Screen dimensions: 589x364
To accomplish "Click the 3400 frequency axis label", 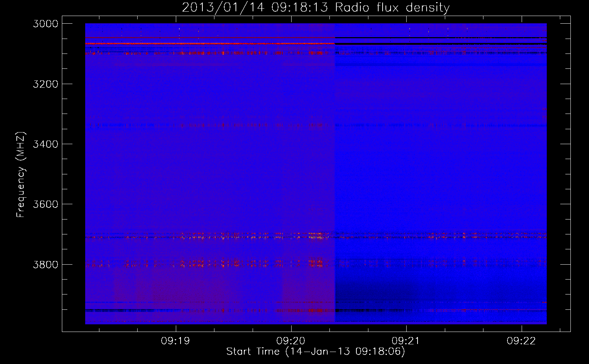I will (x=46, y=144).
